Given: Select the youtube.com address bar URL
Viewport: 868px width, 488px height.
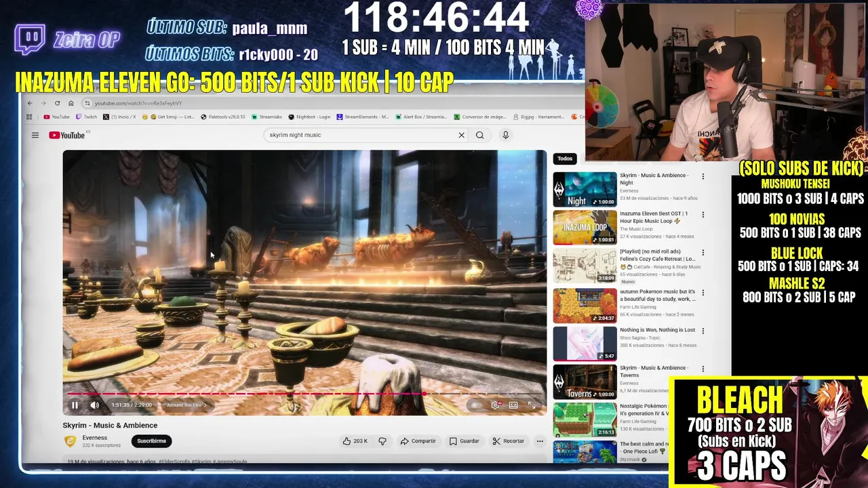Looking at the screenshot, I should tap(138, 103).
